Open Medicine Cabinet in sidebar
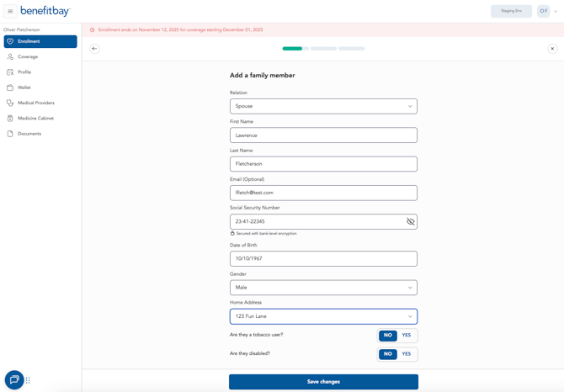This screenshot has height=392, width=564. [35, 119]
